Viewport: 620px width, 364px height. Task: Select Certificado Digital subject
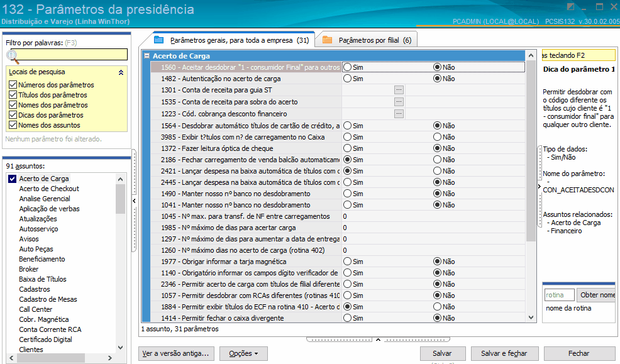point(45,339)
